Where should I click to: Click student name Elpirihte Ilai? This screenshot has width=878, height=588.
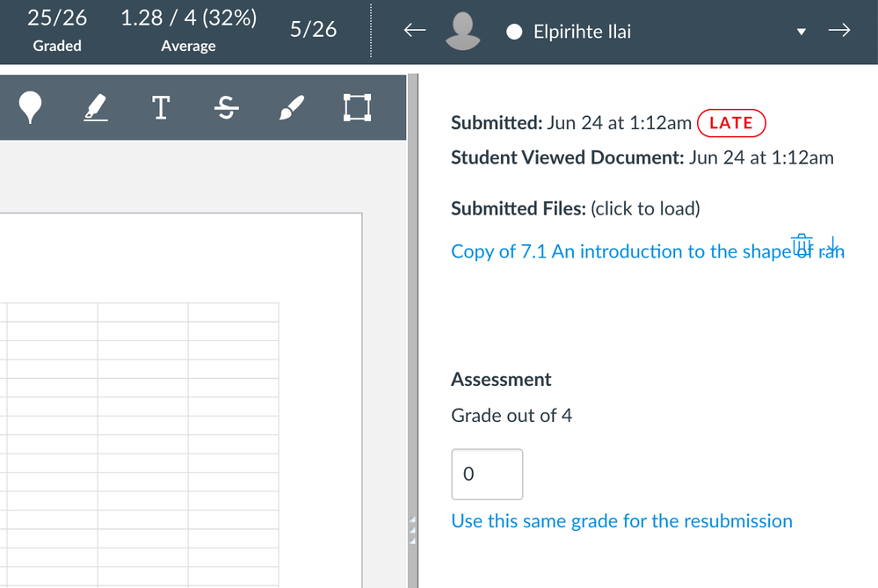[582, 32]
